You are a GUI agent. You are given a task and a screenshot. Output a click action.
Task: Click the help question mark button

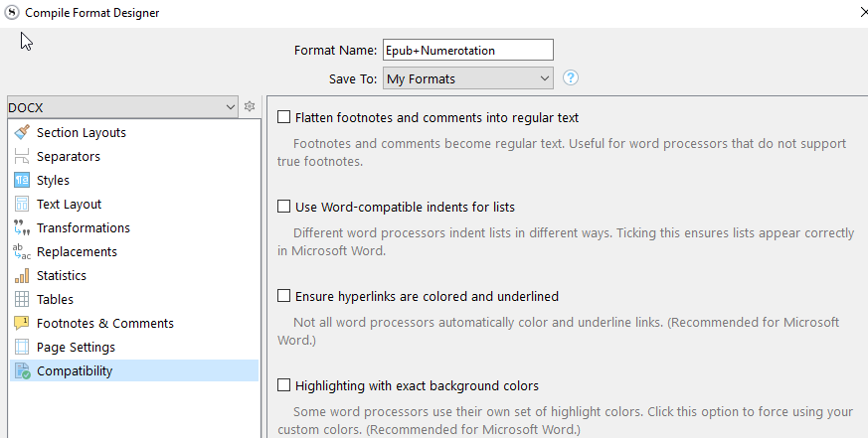tap(571, 77)
